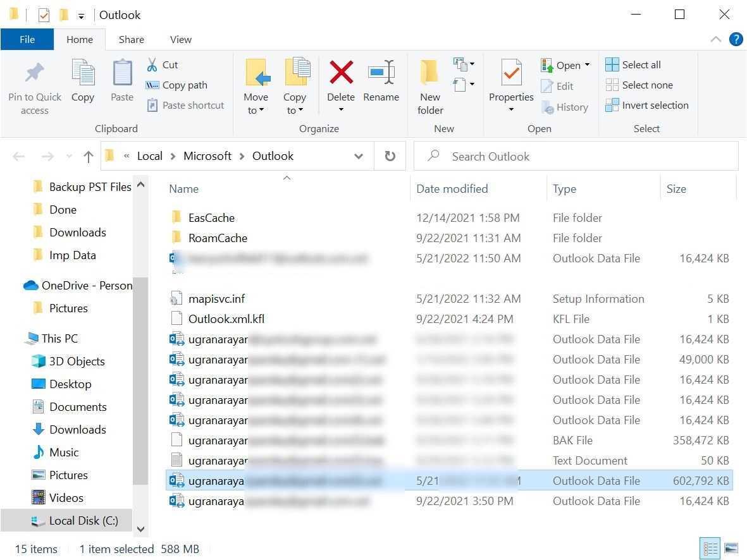Open the File tab
The width and height of the screenshot is (747, 560).
pyautogui.click(x=27, y=40)
